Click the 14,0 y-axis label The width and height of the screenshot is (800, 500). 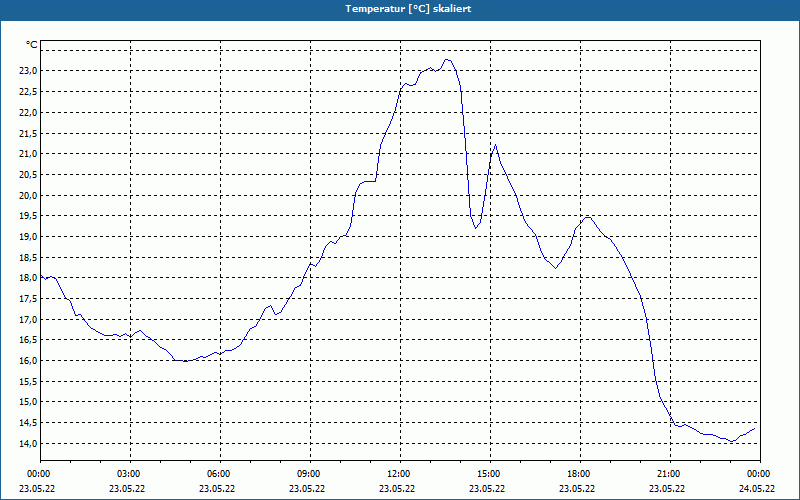click(28, 444)
